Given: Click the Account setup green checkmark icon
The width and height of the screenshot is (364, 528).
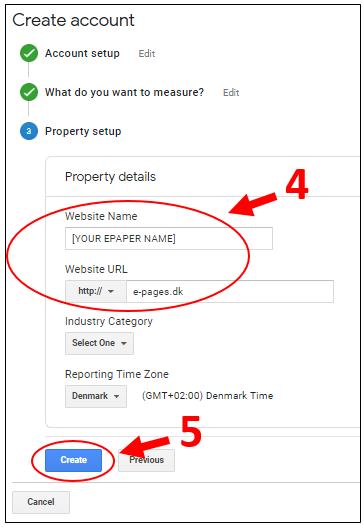Looking at the screenshot, I should [29, 53].
